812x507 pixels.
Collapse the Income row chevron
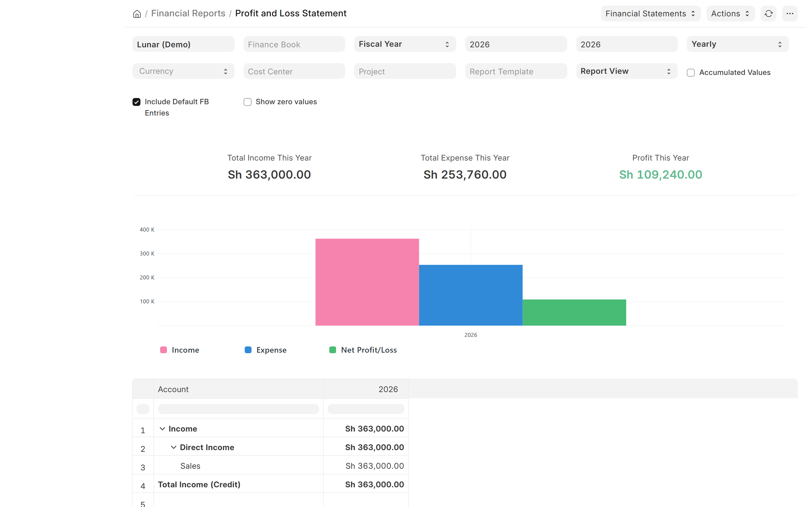(162, 428)
